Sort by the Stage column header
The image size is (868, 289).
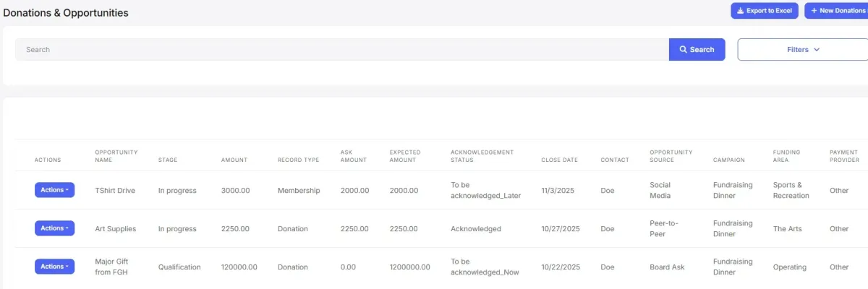pyautogui.click(x=168, y=160)
